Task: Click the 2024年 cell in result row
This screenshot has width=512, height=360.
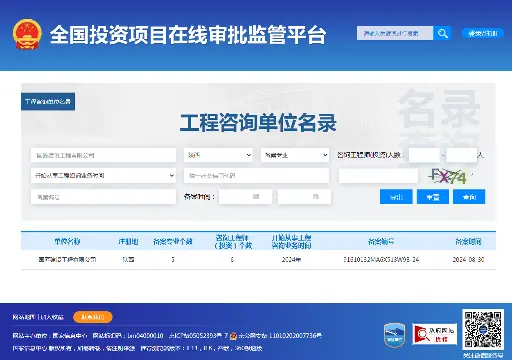Action: [291, 259]
